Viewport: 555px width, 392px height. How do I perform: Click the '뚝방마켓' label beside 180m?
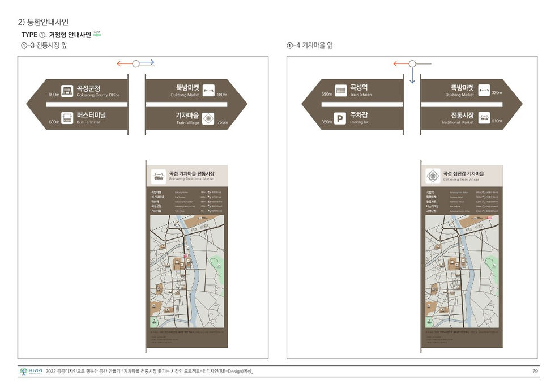pyautogui.click(x=188, y=87)
